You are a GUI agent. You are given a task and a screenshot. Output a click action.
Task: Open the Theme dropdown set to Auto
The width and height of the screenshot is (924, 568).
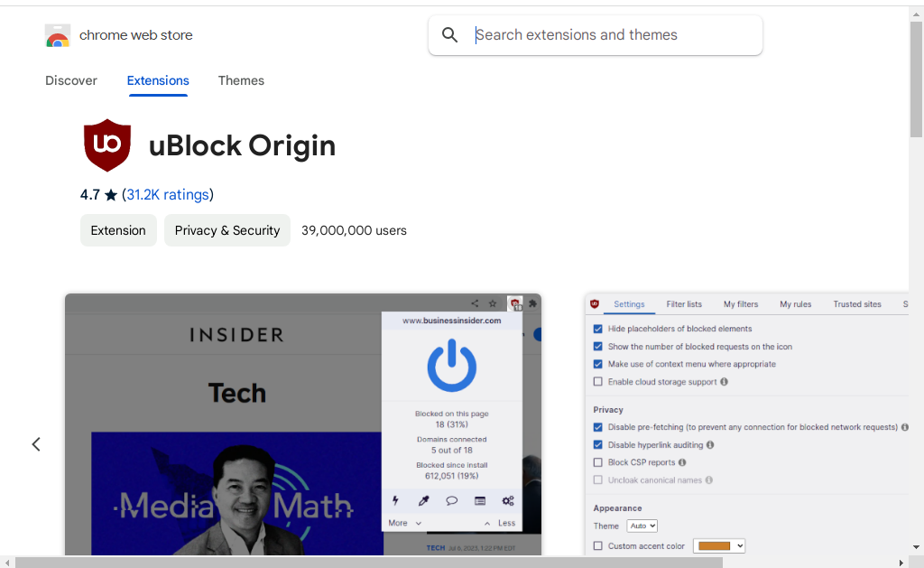(642, 526)
